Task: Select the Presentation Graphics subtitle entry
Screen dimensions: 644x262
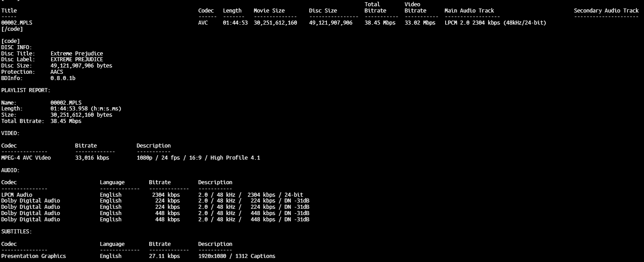Action: (34, 256)
